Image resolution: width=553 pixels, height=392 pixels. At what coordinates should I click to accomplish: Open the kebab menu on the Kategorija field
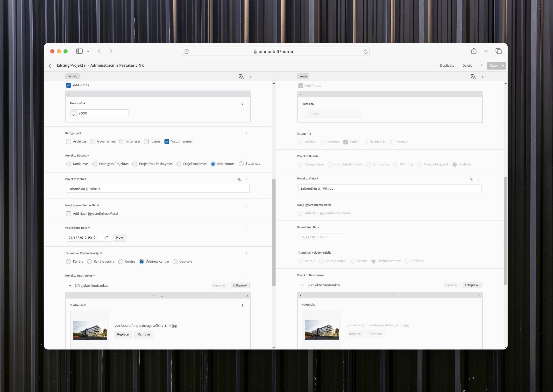click(247, 133)
